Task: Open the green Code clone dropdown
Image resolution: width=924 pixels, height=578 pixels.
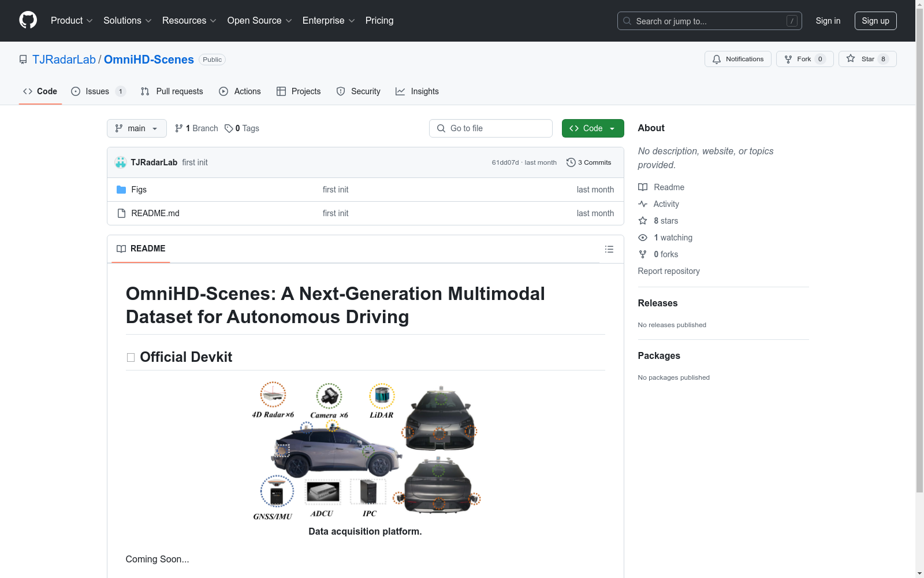Action: tap(593, 128)
